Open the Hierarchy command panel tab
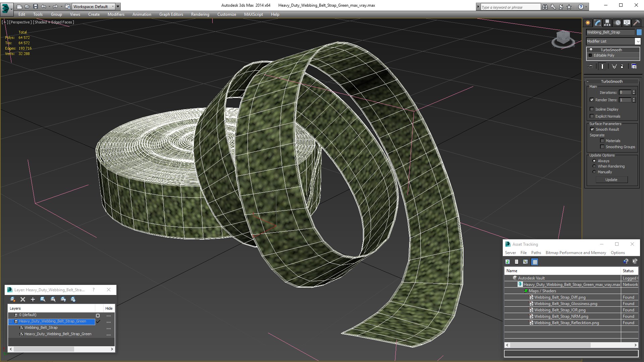This screenshot has width=644, height=362. [607, 23]
